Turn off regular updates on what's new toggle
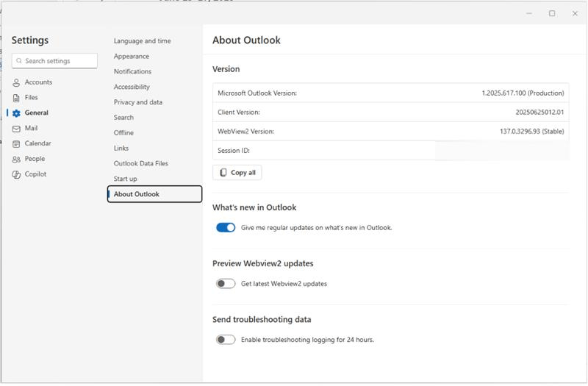588x386 pixels. click(x=226, y=228)
